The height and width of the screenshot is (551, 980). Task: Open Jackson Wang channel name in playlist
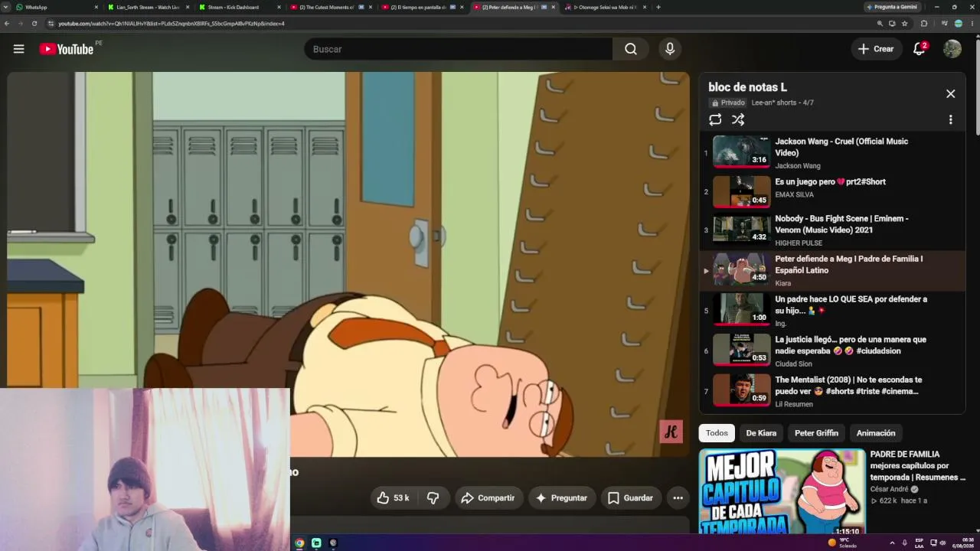[797, 166]
